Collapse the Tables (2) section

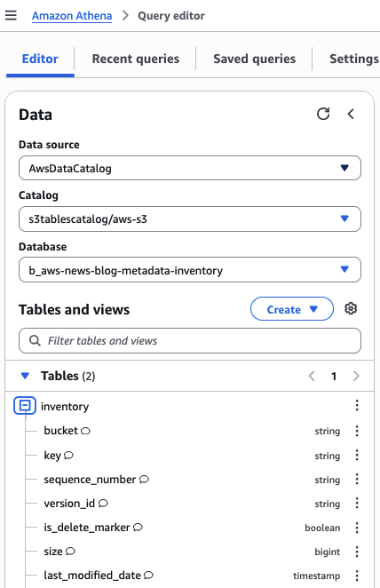tap(25, 376)
